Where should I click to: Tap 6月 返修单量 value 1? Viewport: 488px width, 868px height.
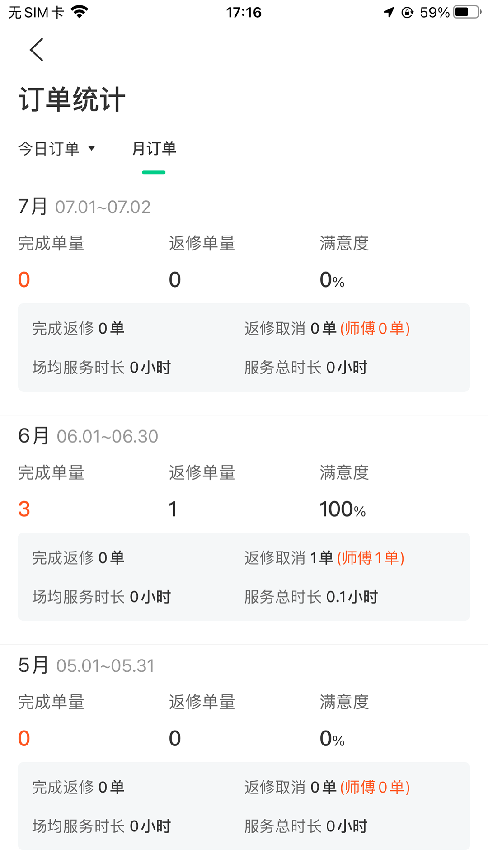coord(173,509)
